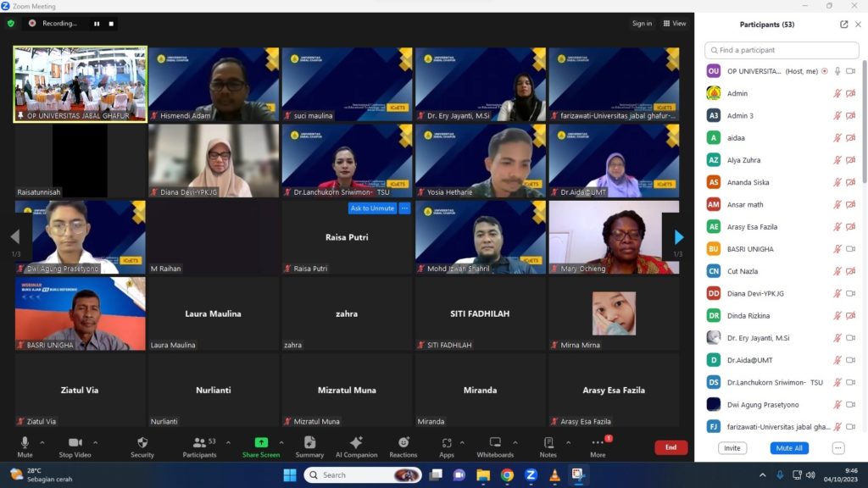Toggle microphone for OP UNIVERSITA host row
The height and width of the screenshot is (488, 868).
(x=837, y=71)
